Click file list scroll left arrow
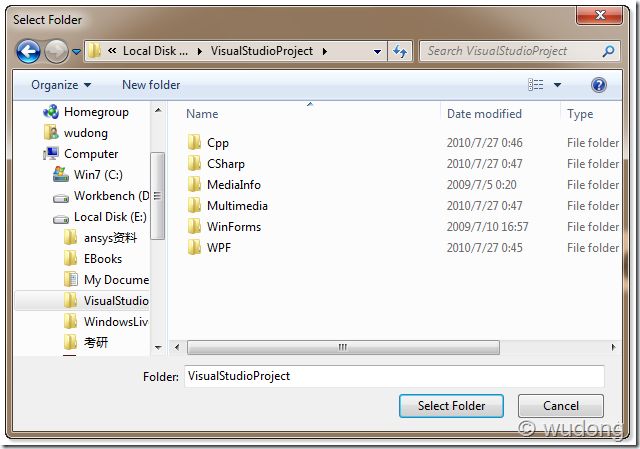Image resolution: width=640 pixels, height=449 pixels. [x=177, y=348]
